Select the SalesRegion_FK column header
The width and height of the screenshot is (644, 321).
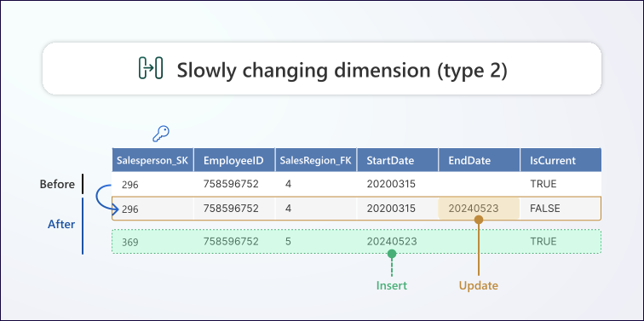point(316,160)
